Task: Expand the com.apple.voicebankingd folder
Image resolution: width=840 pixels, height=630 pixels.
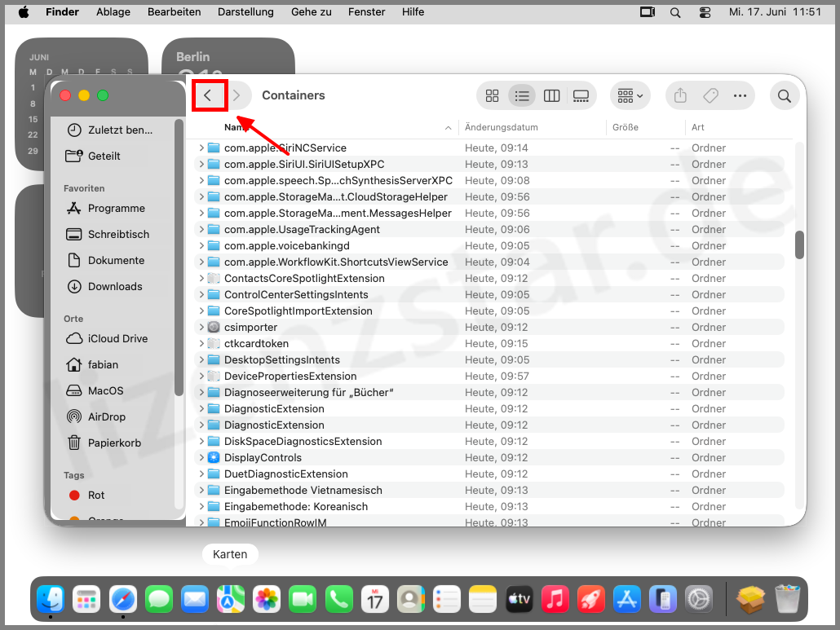Action: [x=201, y=245]
